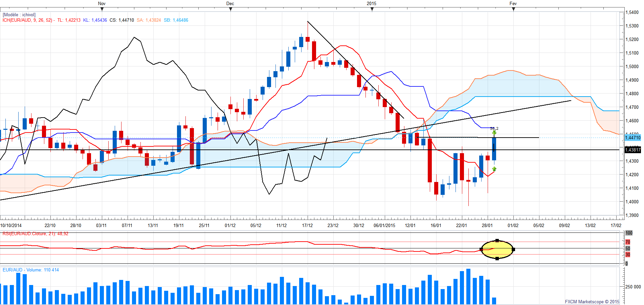
Task: Click the 1,44710 current price tag
Action: point(632,138)
